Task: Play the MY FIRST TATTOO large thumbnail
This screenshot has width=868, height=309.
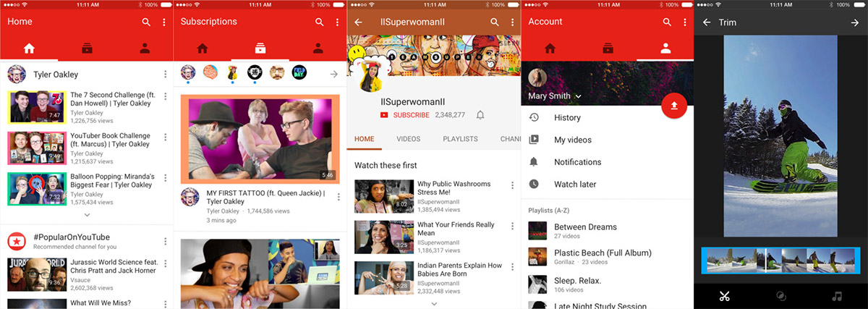Action: point(260,139)
